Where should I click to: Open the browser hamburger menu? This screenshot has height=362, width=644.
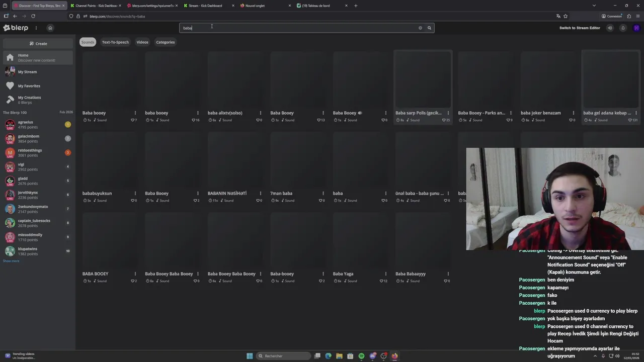coord(637,16)
